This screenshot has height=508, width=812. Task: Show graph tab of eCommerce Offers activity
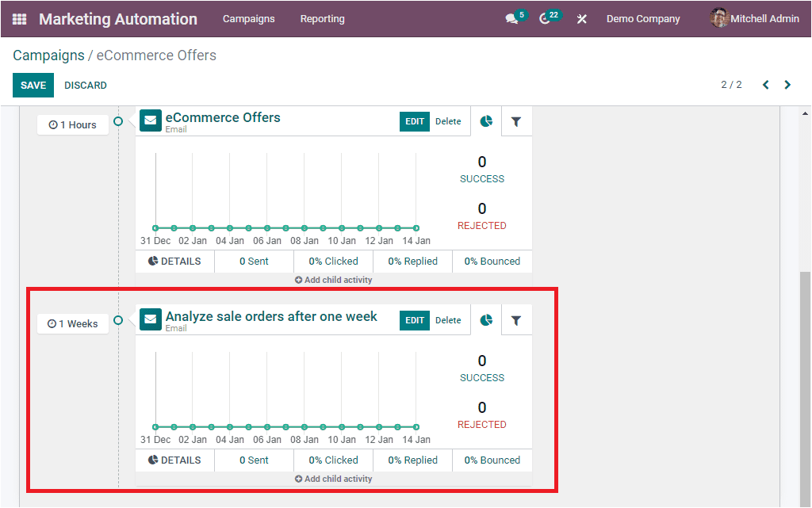coord(486,121)
